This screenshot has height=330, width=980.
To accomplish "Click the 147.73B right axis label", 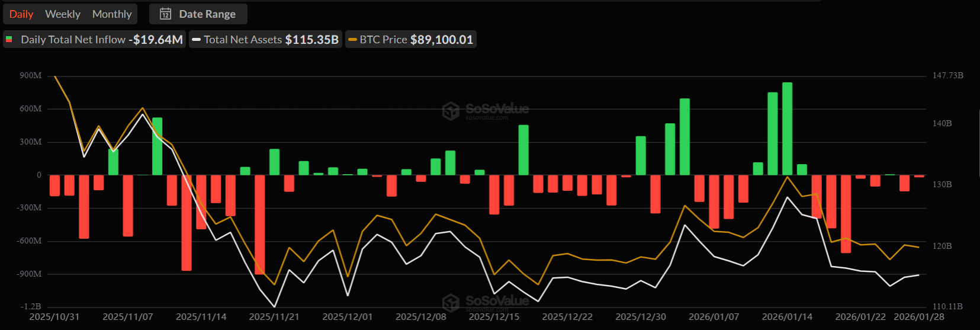I will [x=947, y=76].
